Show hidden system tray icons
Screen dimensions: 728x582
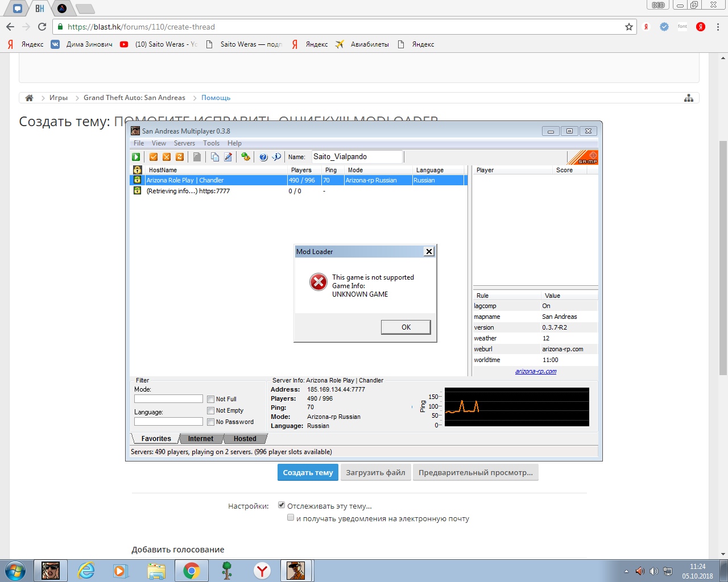626,571
